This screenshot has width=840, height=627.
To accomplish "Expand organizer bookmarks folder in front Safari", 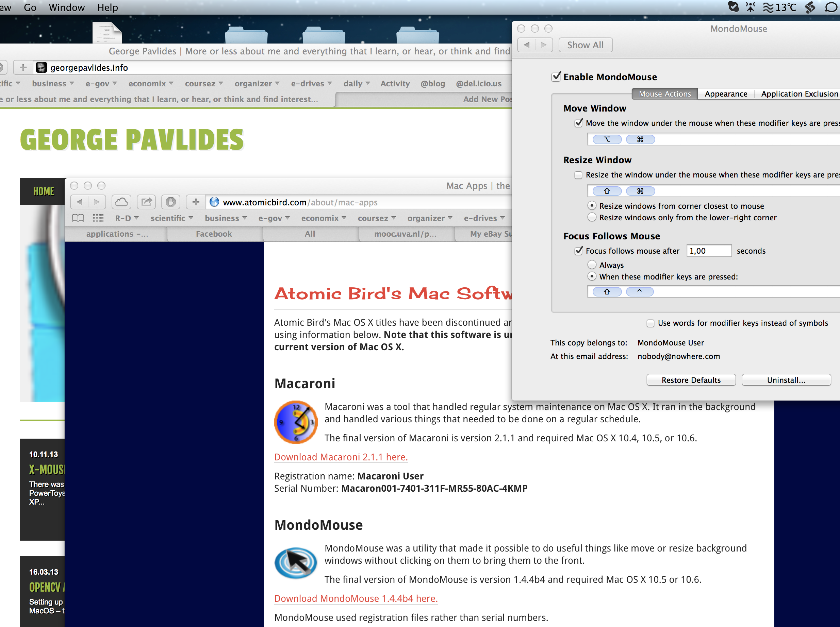I will coord(430,218).
